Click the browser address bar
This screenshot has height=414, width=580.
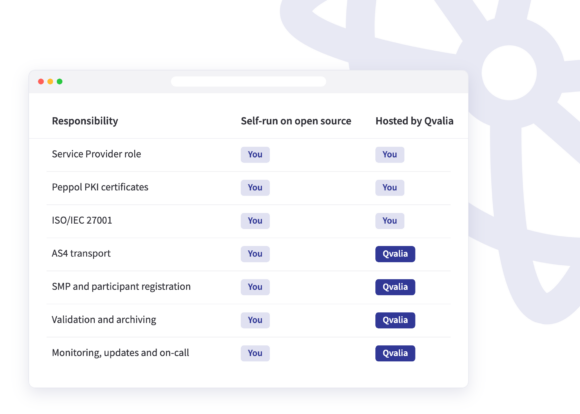248,81
